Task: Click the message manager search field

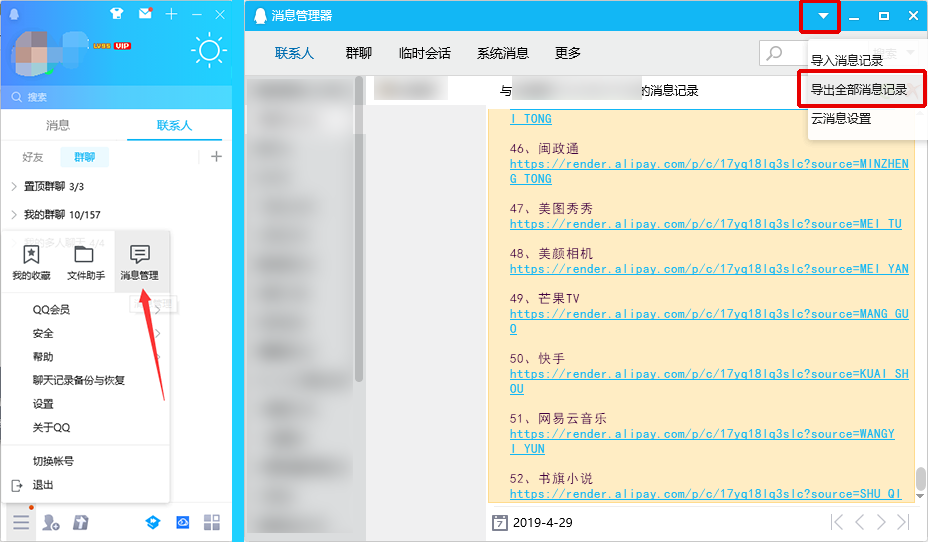Action: pyautogui.click(x=784, y=53)
